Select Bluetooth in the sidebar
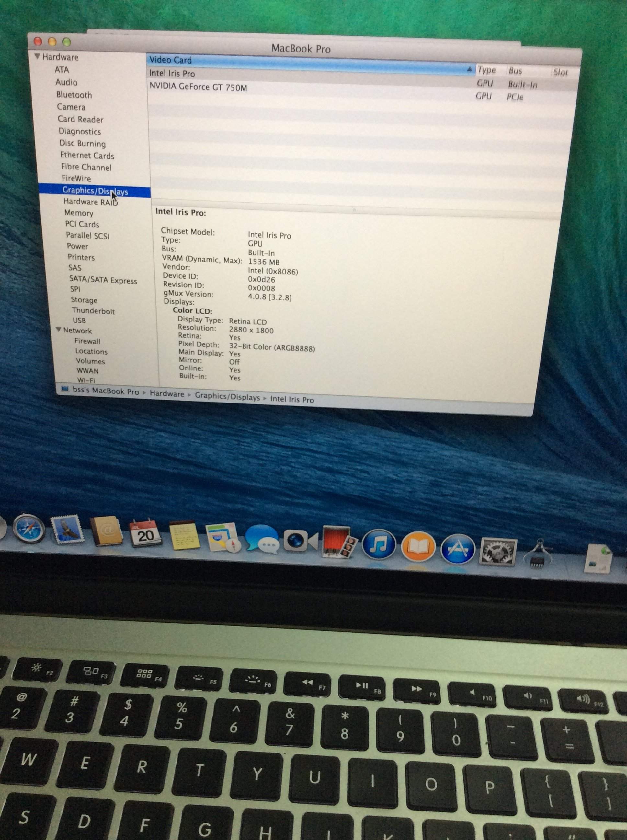627x840 pixels. coord(74,95)
